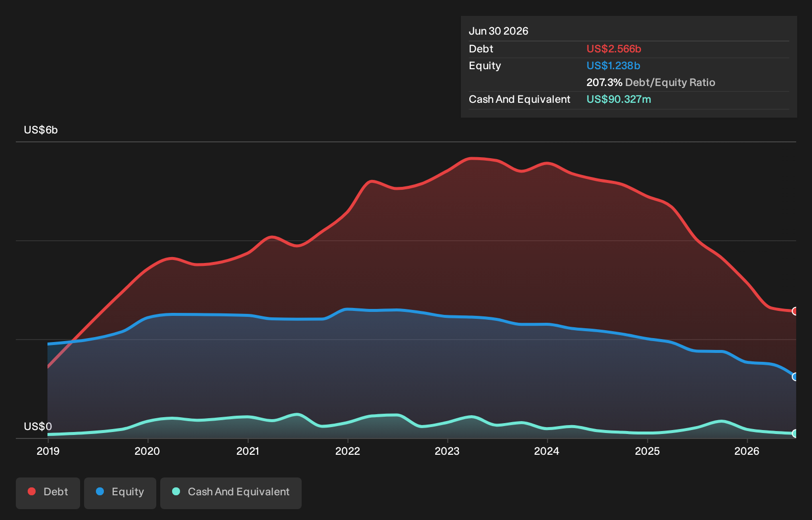
Task: Click the Debt row label in tooltip
Action: [x=481, y=49]
